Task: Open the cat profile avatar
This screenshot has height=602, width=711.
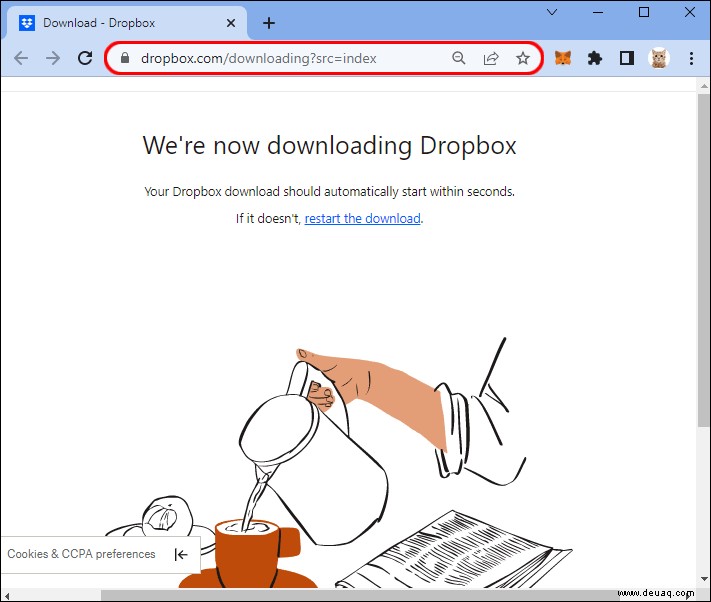Action: click(659, 58)
